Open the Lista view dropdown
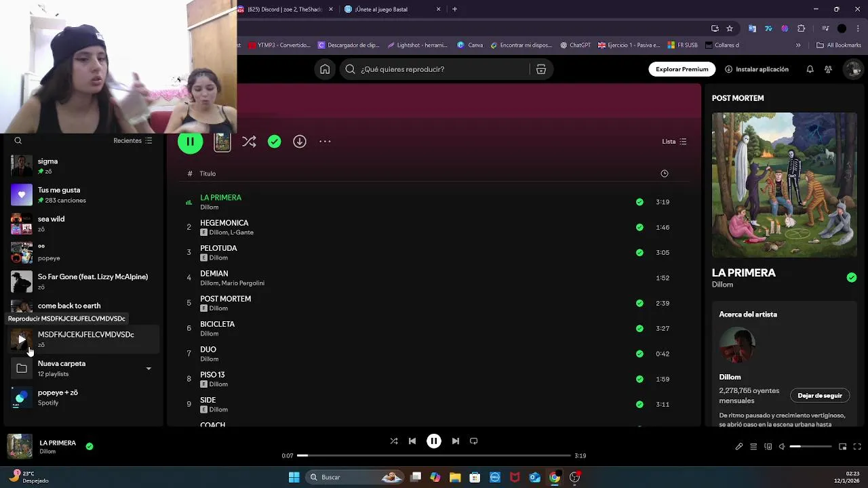 675,142
